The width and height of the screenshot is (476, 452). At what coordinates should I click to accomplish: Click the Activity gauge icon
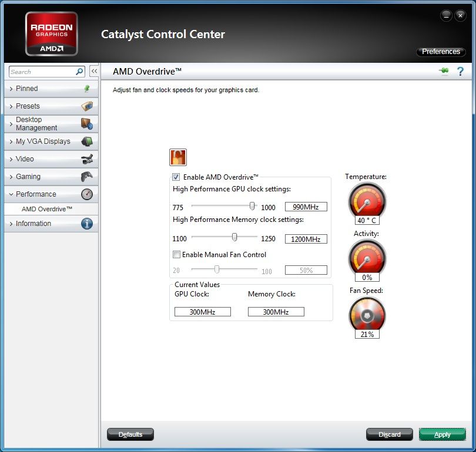367,258
